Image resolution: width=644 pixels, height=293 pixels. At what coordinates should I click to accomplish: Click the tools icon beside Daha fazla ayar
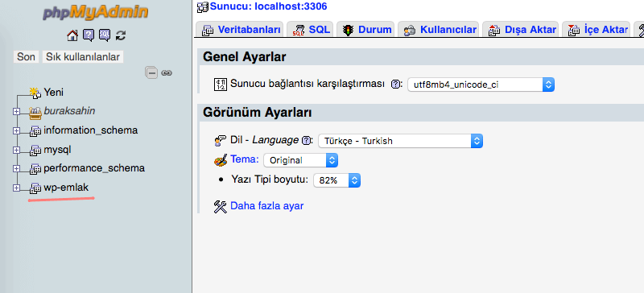pos(221,206)
